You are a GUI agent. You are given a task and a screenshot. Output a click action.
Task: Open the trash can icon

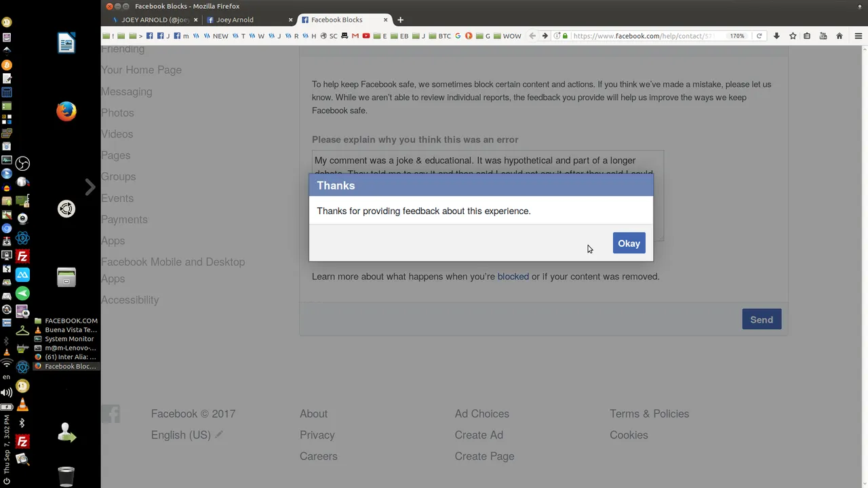click(66, 476)
